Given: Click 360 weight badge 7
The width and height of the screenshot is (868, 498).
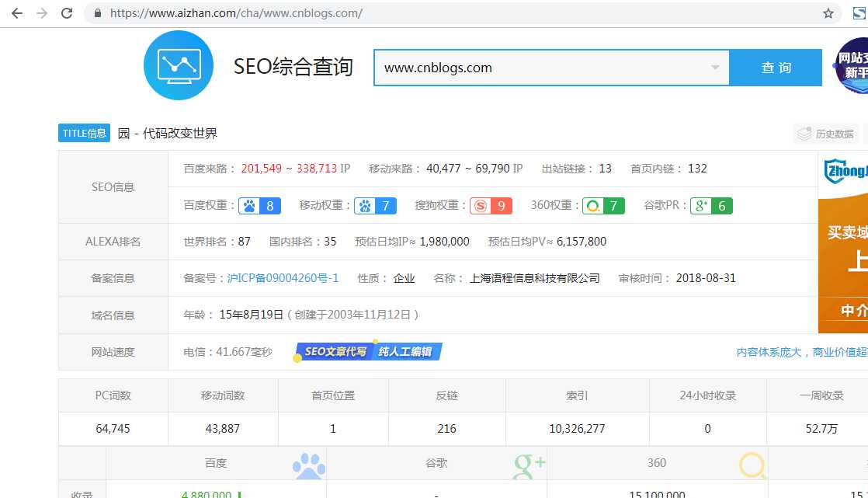Looking at the screenshot, I should pos(603,206).
